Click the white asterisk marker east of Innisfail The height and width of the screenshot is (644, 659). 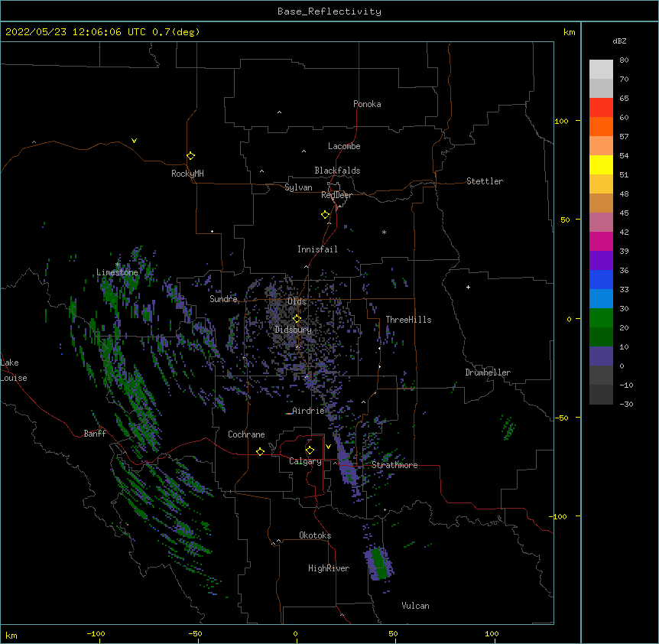tap(384, 232)
